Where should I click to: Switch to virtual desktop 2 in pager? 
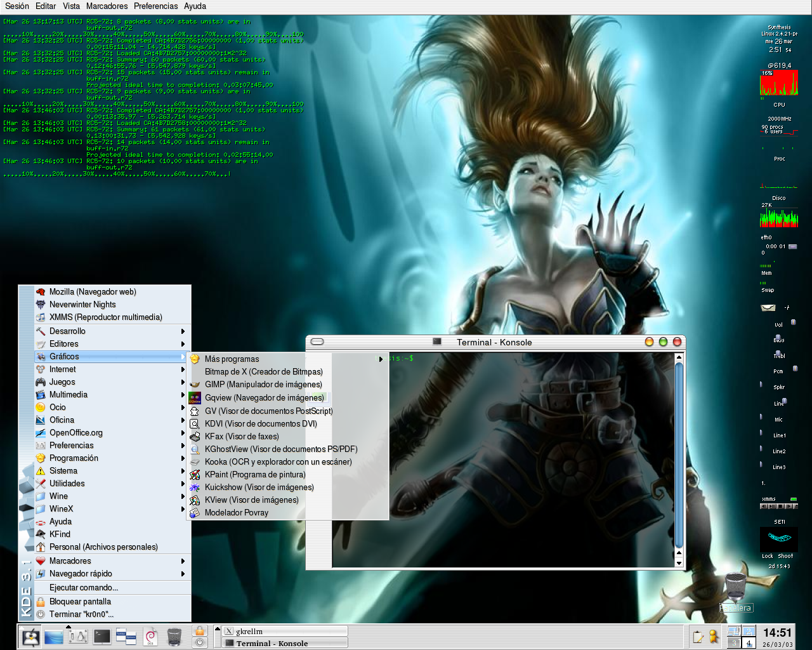click(749, 631)
